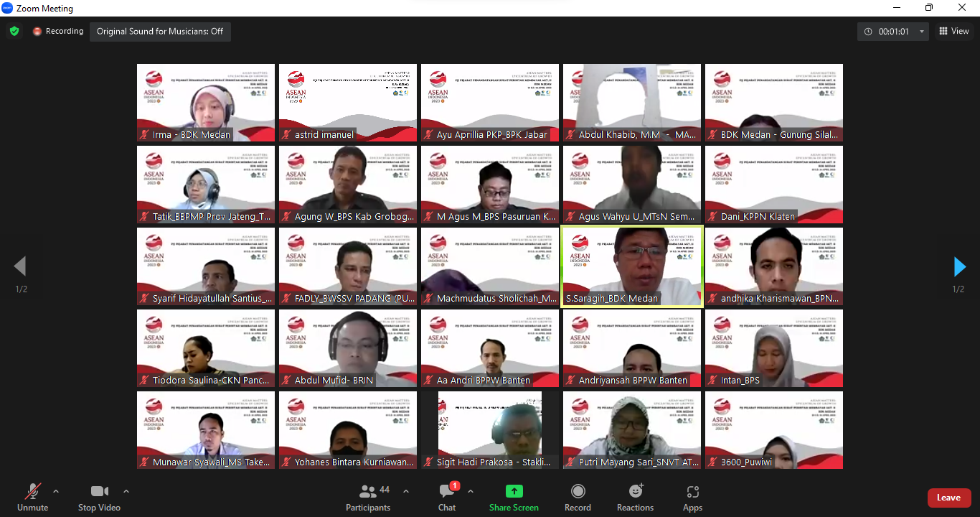Expand audio options arrow next to Unmute

[x=56, y=492]
